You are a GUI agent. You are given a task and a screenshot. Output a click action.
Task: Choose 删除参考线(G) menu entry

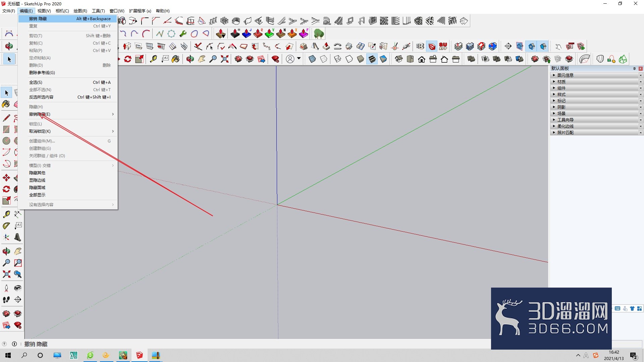[67, 73]
